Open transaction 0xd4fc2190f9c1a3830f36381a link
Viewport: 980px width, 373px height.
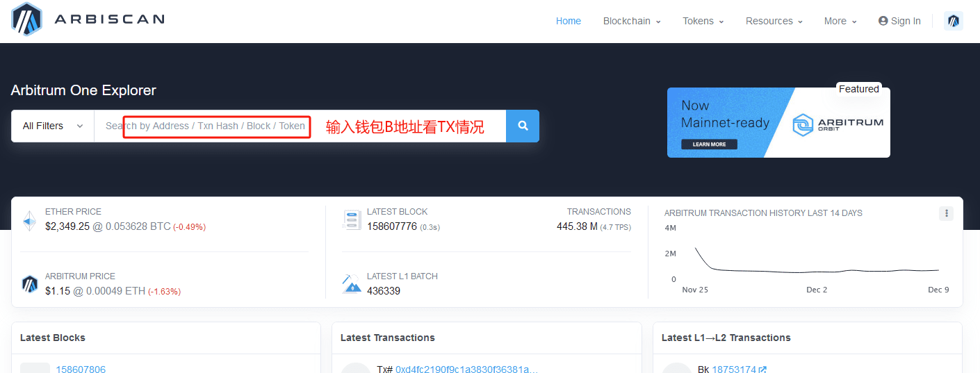point(466,369)
